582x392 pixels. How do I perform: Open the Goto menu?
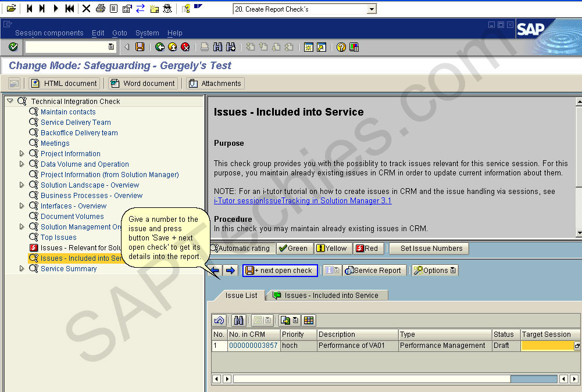120,33
